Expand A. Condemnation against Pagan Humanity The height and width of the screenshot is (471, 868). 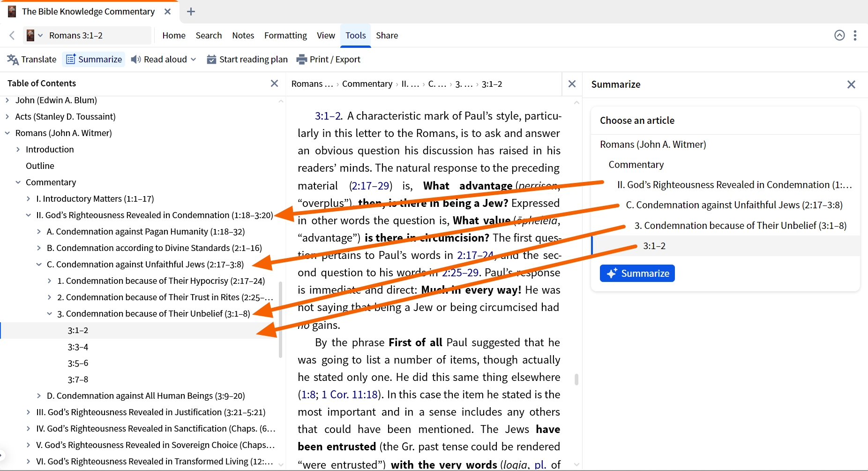39,231
